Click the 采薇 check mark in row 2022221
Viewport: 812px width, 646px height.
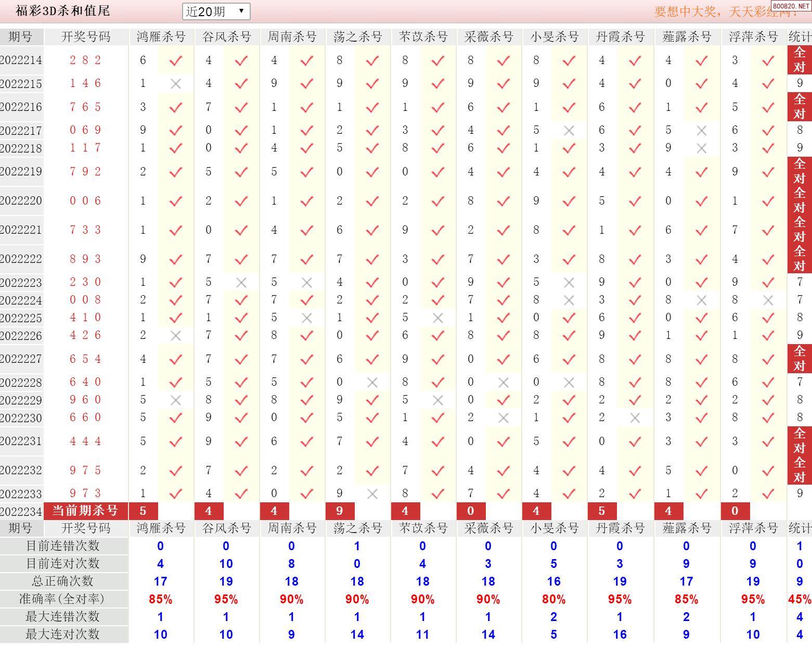[504, 230]
